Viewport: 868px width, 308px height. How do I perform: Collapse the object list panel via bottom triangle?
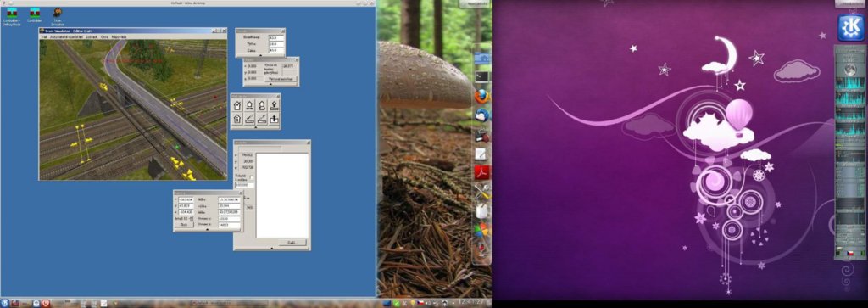coord(272,248)
